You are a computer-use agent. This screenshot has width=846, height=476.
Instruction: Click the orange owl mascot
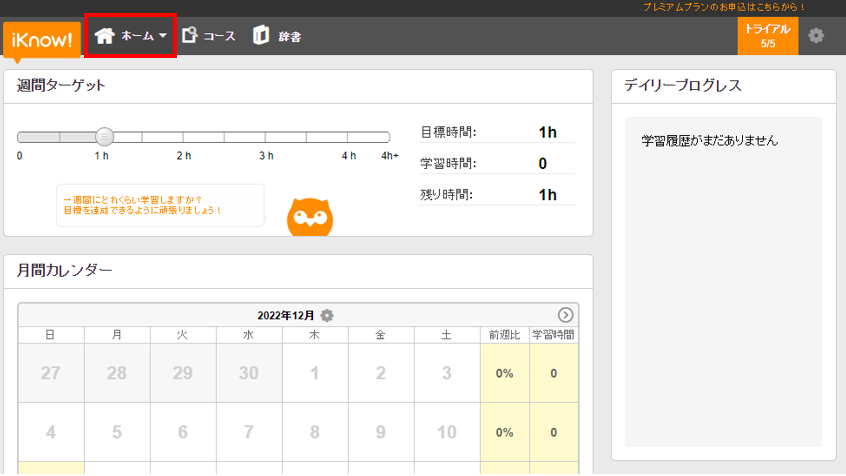coord(310,217)
